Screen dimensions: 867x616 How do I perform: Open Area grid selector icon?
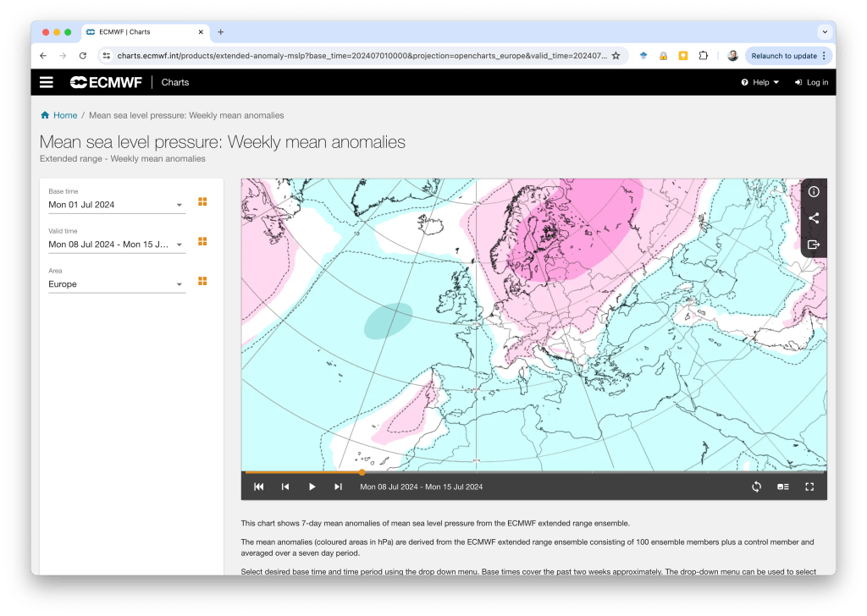pyautogui.click(x=202, y=281)
